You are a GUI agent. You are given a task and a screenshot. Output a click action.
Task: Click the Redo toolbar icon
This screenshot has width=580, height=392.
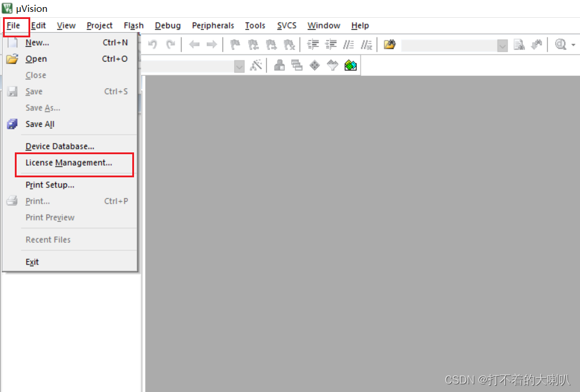coord(170,44)
